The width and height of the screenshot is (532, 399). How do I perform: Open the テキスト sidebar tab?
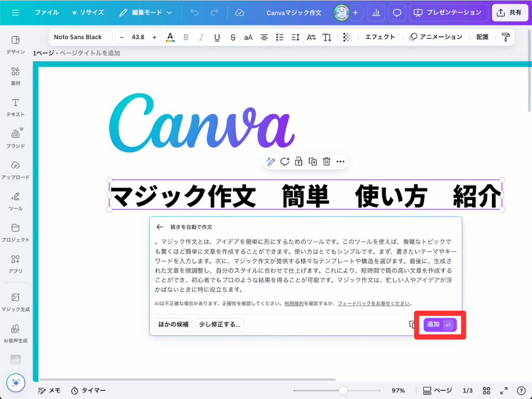(16, 107)
